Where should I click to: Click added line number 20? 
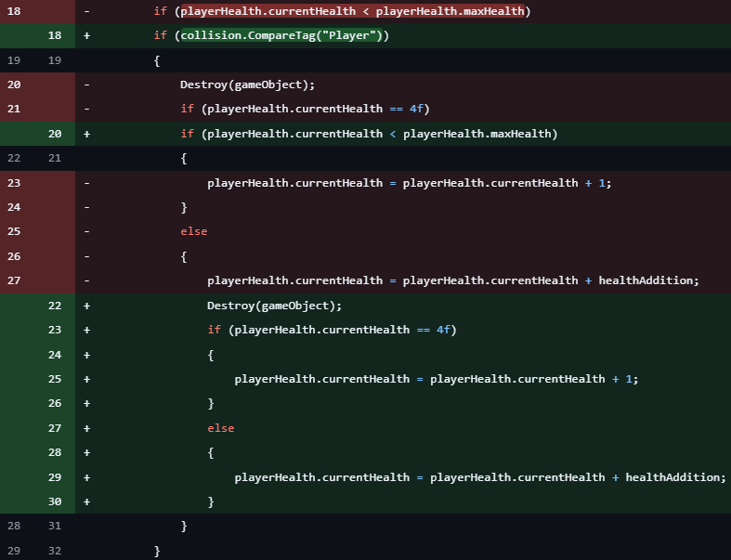pyautogui.click(x=55, y=134)
